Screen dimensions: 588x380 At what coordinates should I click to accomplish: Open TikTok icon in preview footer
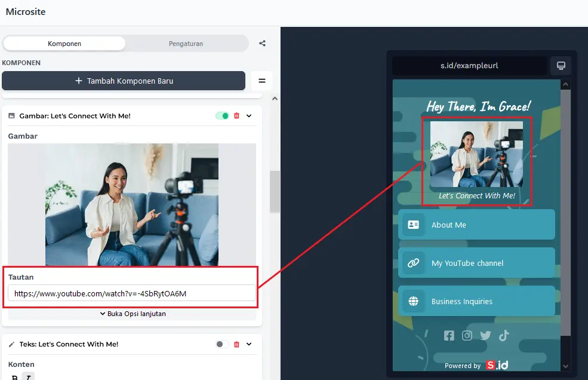pos(504,336)
